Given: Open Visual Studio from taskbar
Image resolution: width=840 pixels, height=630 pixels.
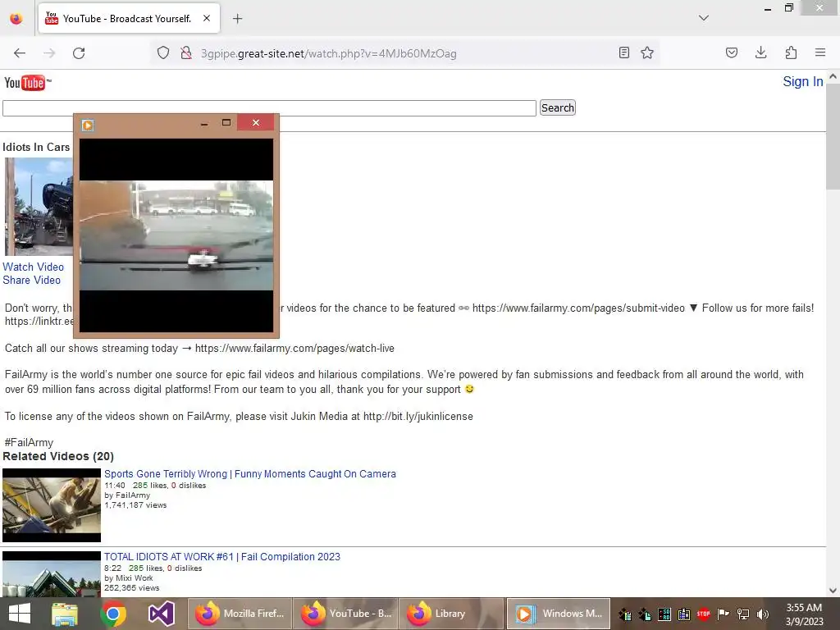Looking at the screenshot, I should pos(162,614).
